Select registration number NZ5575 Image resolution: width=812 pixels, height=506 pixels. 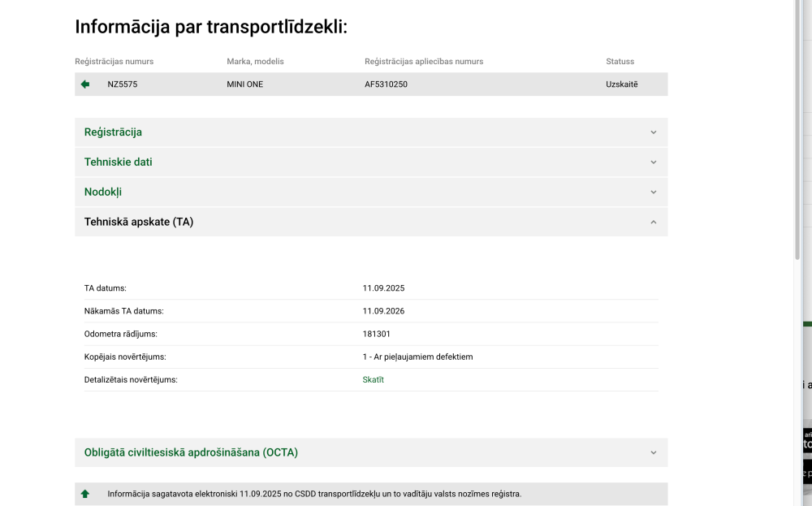123,84
